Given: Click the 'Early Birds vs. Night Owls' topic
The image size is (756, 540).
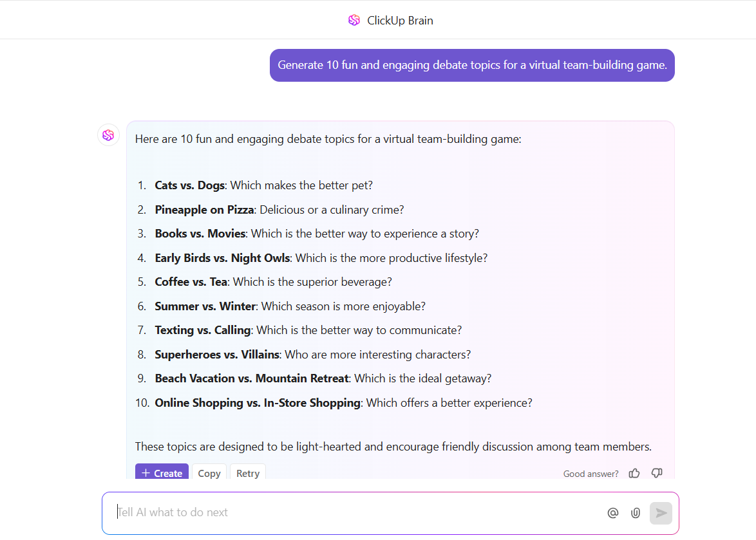Looking at the screenshot, I should (x=223, y=258).
